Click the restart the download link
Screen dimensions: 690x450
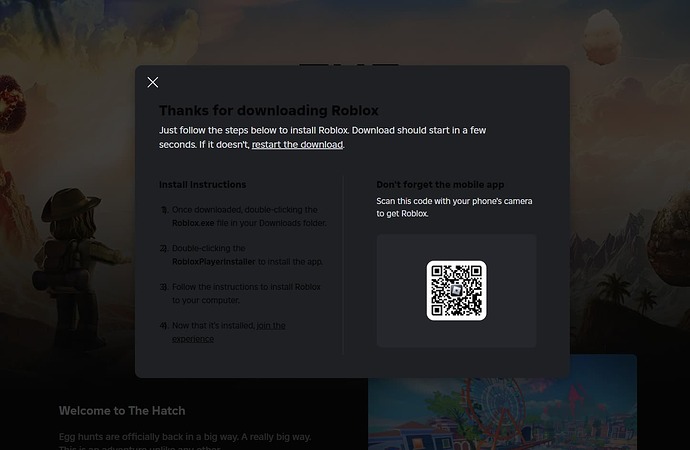click(x=297, y=144)
